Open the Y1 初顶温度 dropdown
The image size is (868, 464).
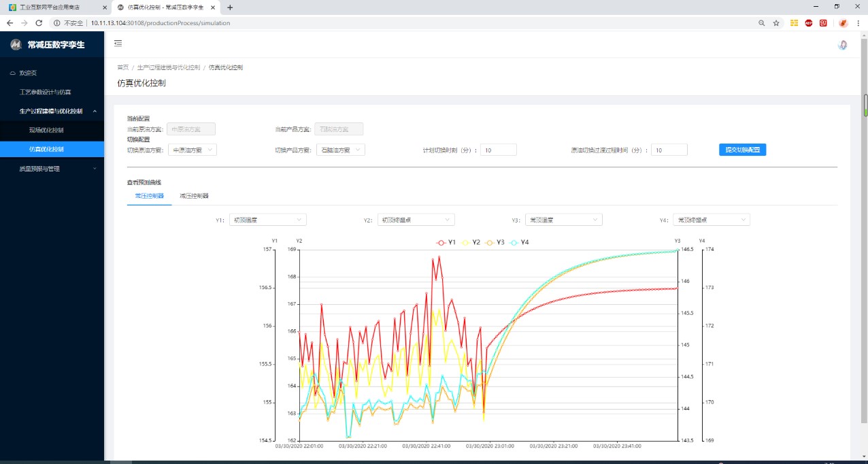(267, 220)
